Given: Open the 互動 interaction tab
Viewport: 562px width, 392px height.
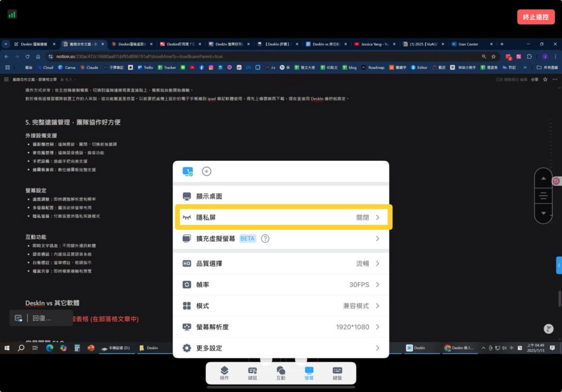Looking at the screenshot, I should point(281,373).
